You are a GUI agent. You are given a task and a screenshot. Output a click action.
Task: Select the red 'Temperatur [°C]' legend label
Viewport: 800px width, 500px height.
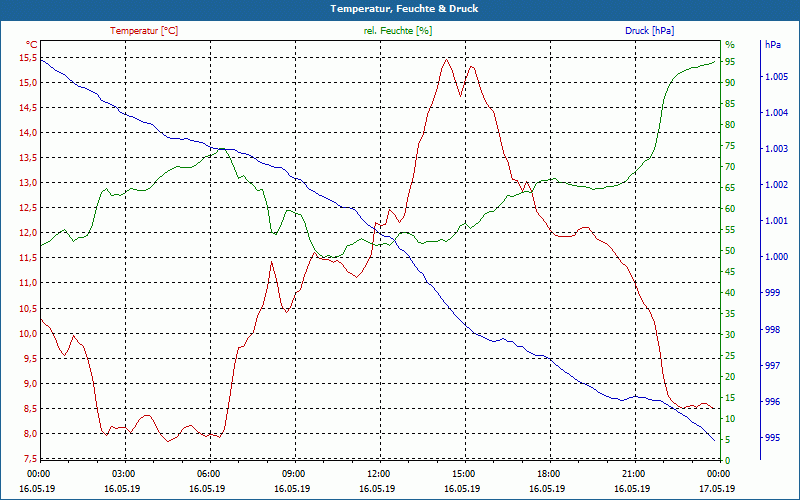pyautogui.click(x=144, y=31)
